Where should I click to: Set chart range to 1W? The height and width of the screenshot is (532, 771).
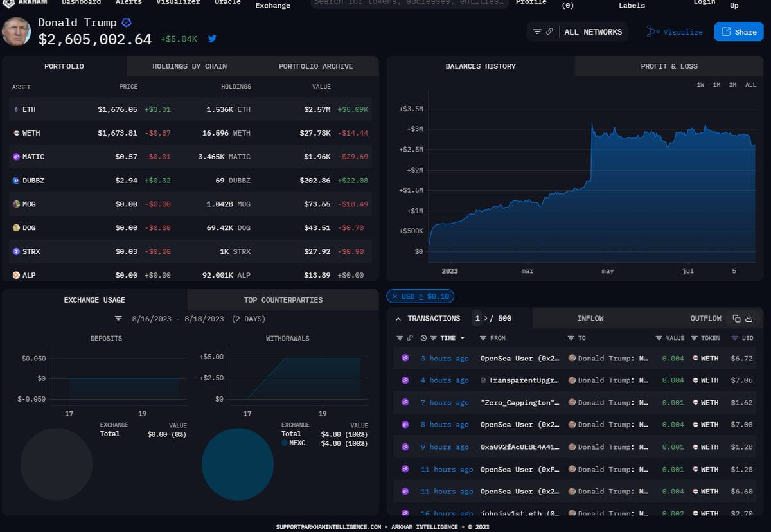pyautogui.click(x=700, y=85)
